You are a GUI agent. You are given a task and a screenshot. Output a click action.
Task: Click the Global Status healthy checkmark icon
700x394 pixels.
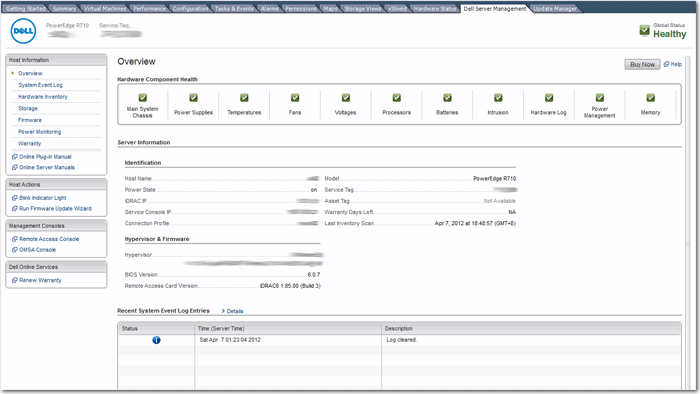[644, 30]
